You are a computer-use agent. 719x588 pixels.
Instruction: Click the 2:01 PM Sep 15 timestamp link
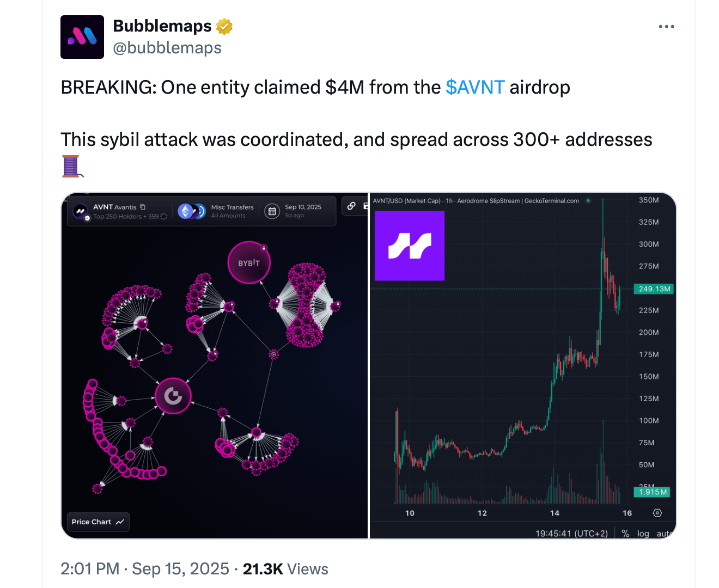(144, 568)
